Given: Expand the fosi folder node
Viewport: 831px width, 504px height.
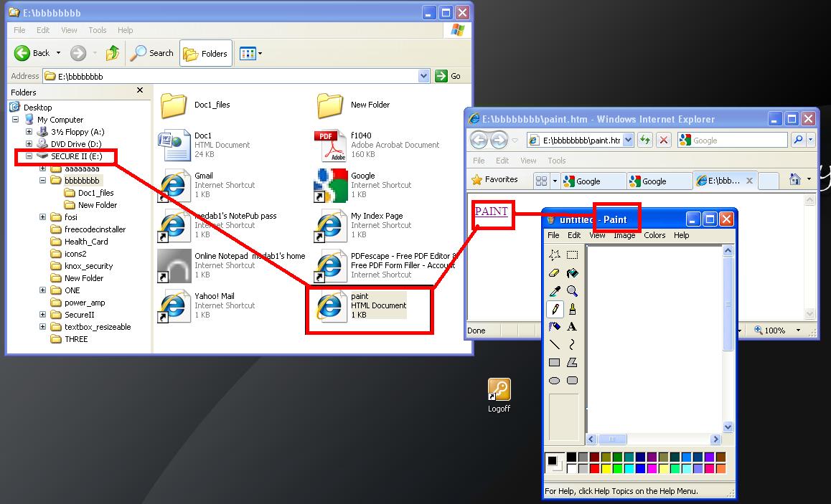Looking at the screenshot, I should (42, 217).
